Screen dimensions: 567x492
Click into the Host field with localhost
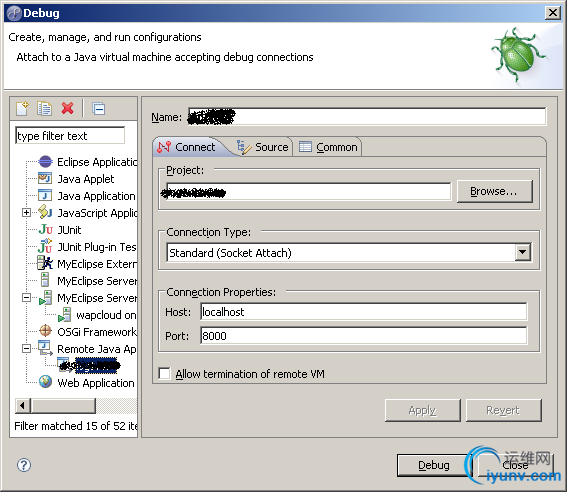tap(363, 312)
